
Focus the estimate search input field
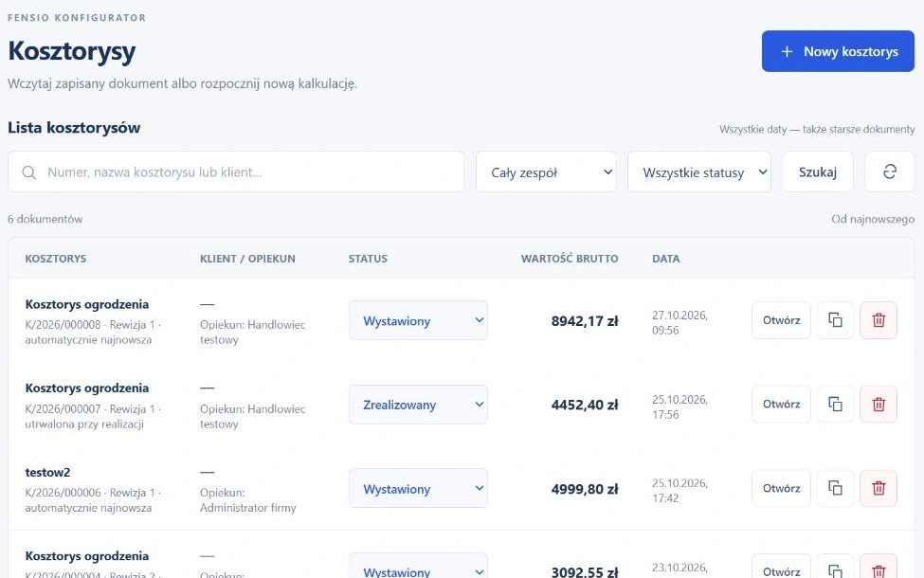coord(236,172)
